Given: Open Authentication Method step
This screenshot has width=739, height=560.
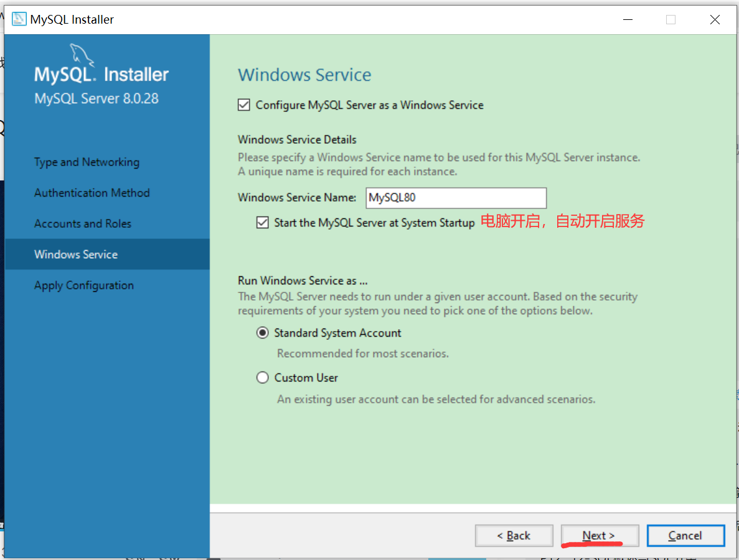Looking at the screenshot, I should coord(92,193).
